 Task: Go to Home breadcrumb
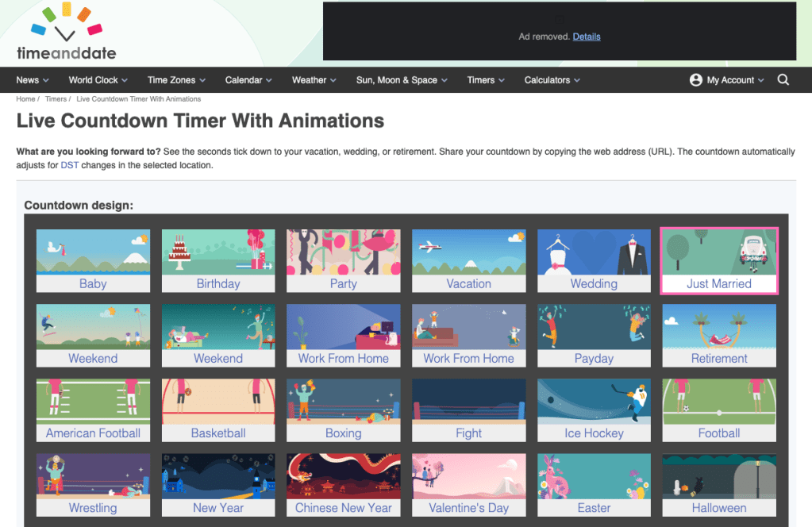25,99
